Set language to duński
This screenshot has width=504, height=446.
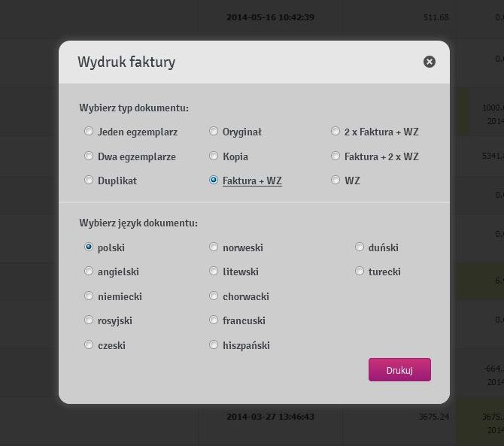[x=360, y=247]
